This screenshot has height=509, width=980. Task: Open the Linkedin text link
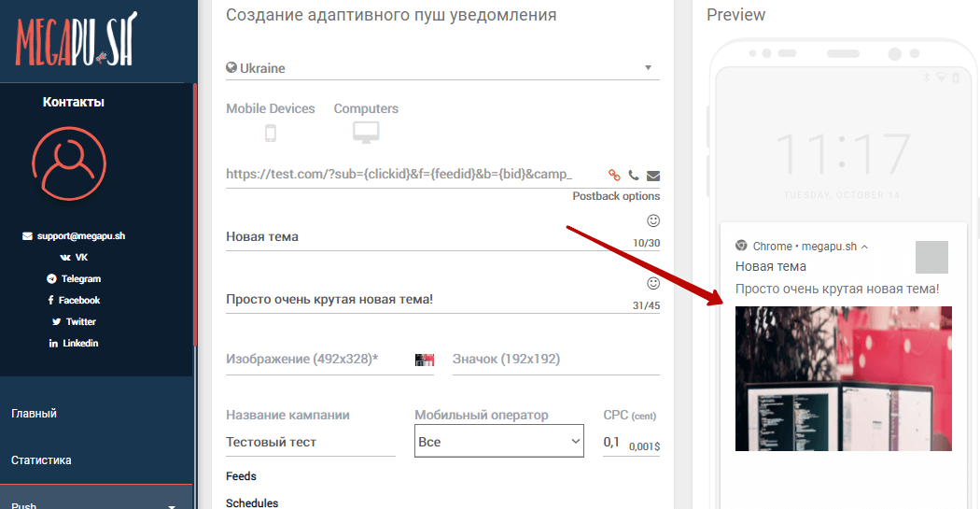[80, 344]
